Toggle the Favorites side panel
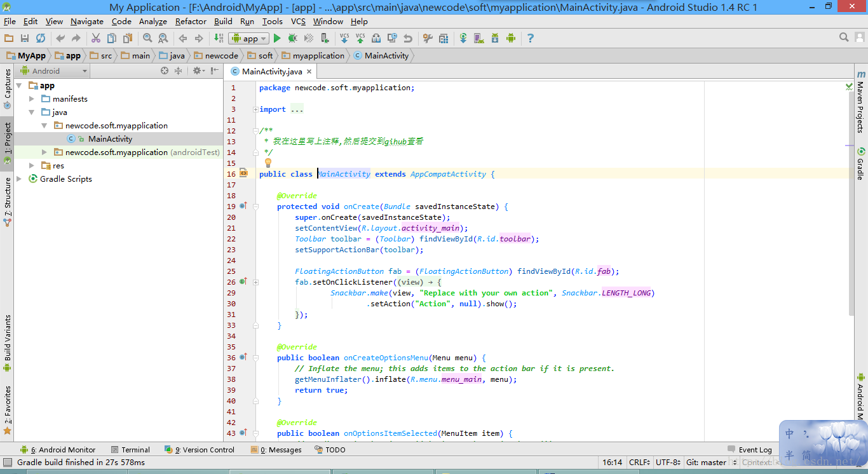 8,410
